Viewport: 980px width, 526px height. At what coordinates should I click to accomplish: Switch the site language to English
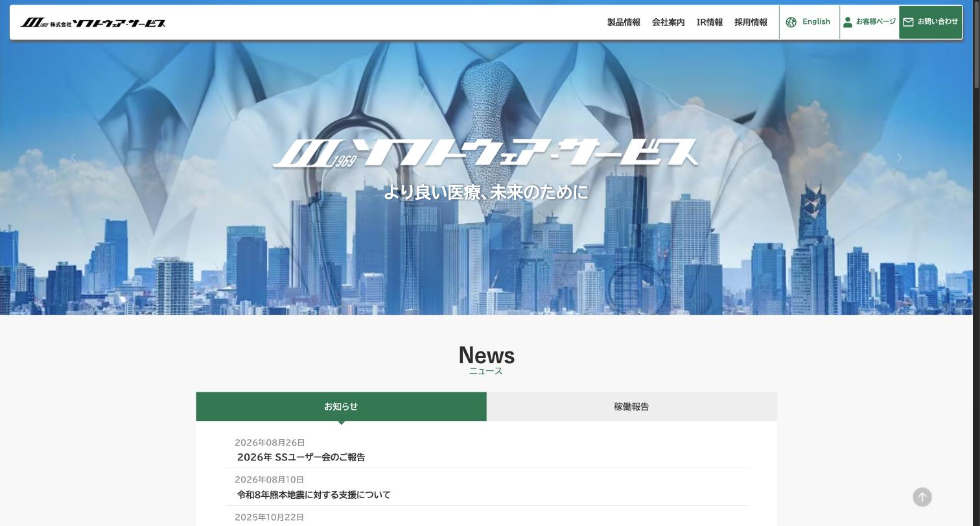click(x=809, y=22)
